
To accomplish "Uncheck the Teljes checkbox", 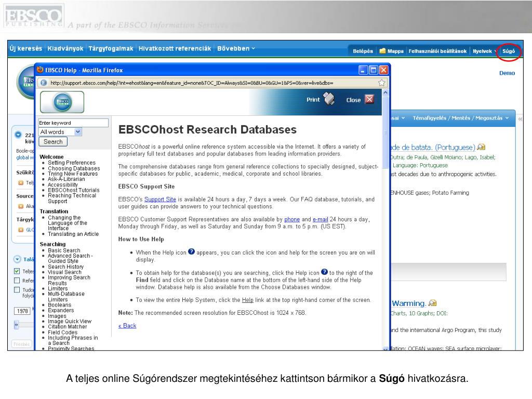I will (x=17, y=271).
